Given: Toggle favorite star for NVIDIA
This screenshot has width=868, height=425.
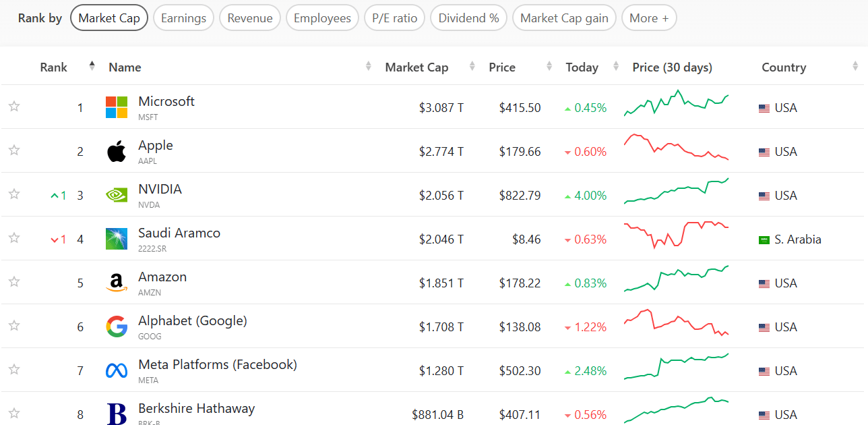Looking at the screenshot, I should tap(14, 194).
